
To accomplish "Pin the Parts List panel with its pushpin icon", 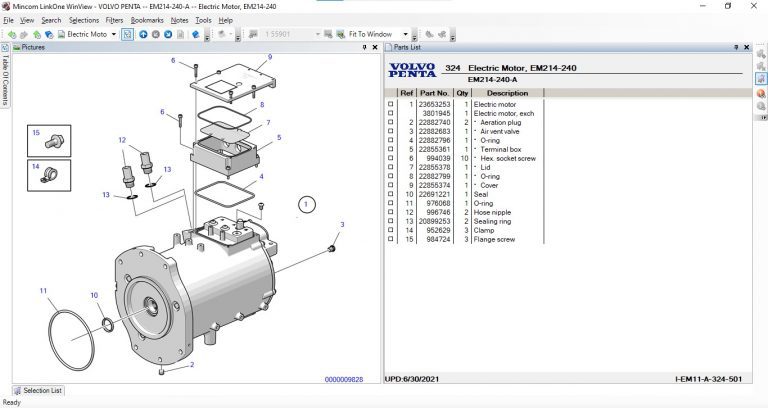I will [x=736, y=48].
